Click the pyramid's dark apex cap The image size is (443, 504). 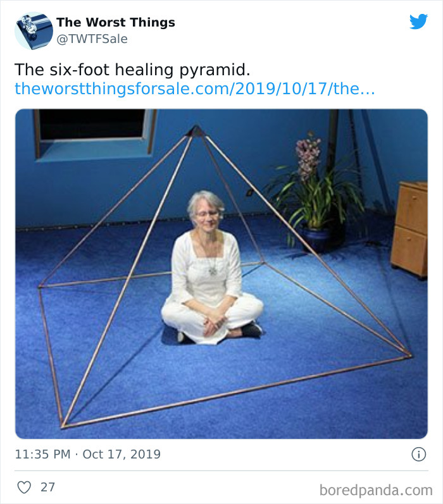(195, 131)
